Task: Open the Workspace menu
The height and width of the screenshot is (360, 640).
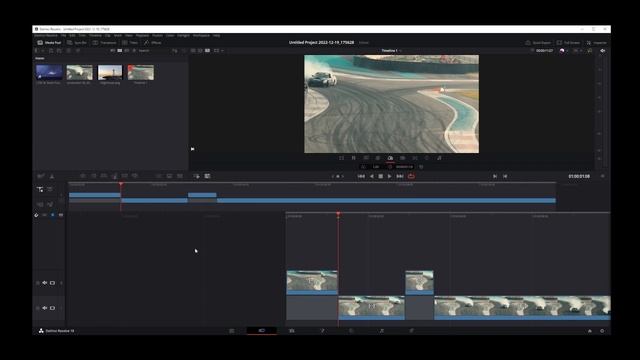Action: pos(201,36)
